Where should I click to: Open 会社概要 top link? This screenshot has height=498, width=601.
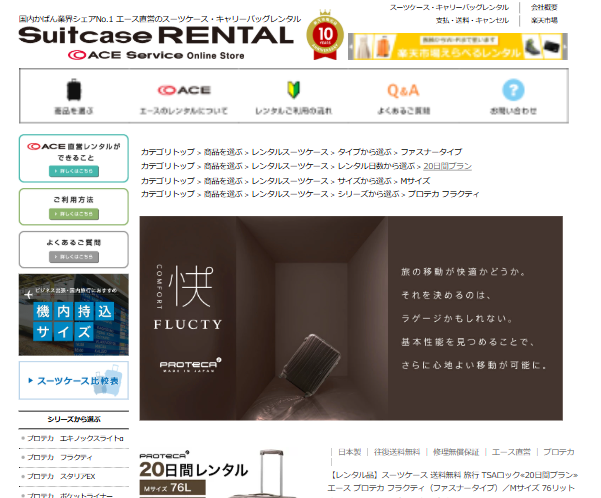tap(544, 7)
